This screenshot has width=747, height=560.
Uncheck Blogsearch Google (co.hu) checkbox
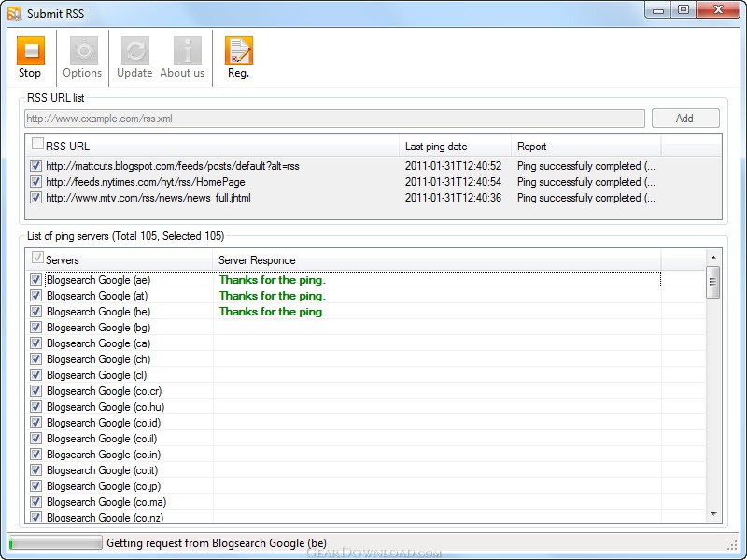click(x=35, y=406)
